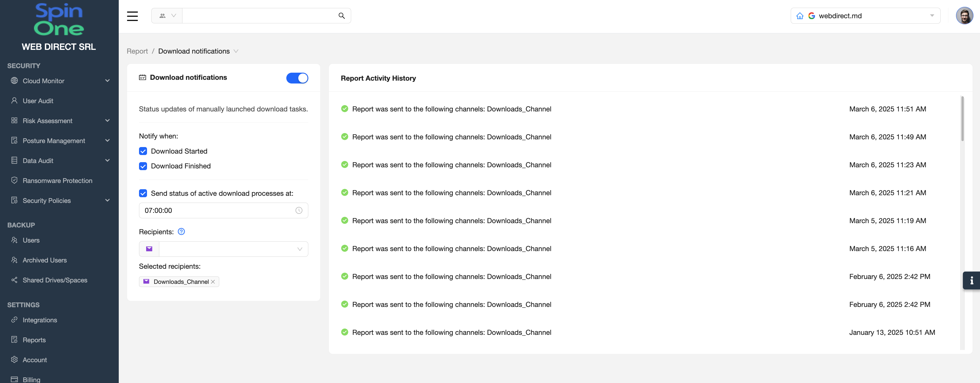The height and width of the screenshot is (383, 980).
Task: Click the Recipients help question icon
Action: pos(181,232)
